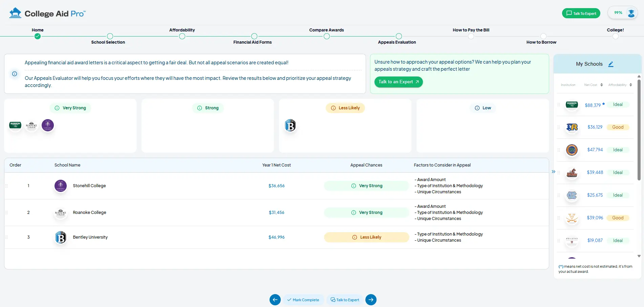Click the $31,456 year 1 net cost
The width and height of the screenshot is (644, 307).
(277, 213)
